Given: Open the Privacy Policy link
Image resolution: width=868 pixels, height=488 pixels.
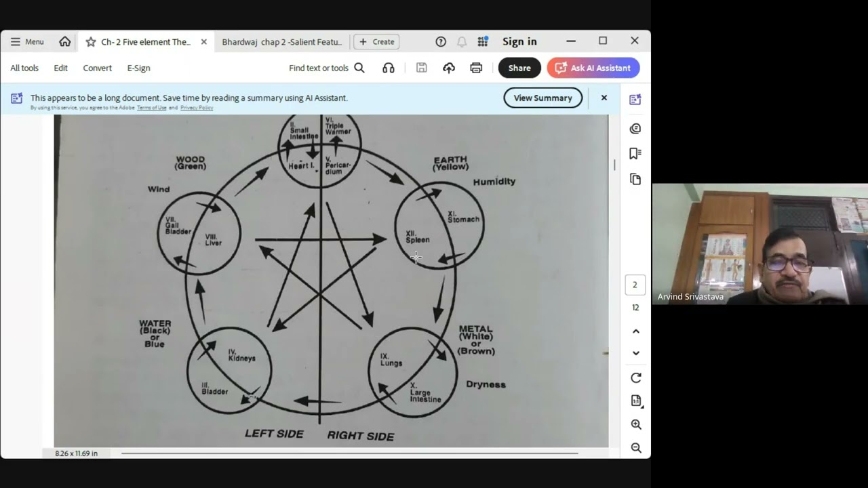Looking at the screenshot, I should pos(197,108).
